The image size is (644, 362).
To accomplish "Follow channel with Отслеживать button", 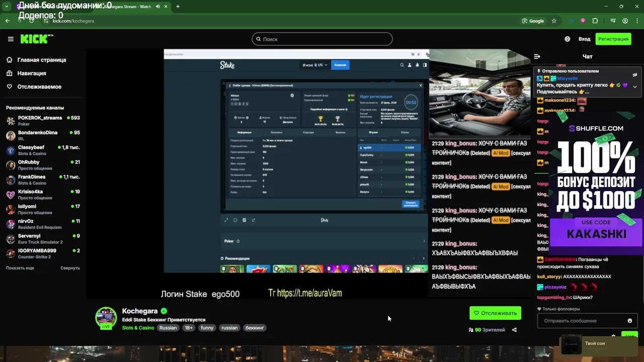I will pyautogui.click(x=495, y=313).
